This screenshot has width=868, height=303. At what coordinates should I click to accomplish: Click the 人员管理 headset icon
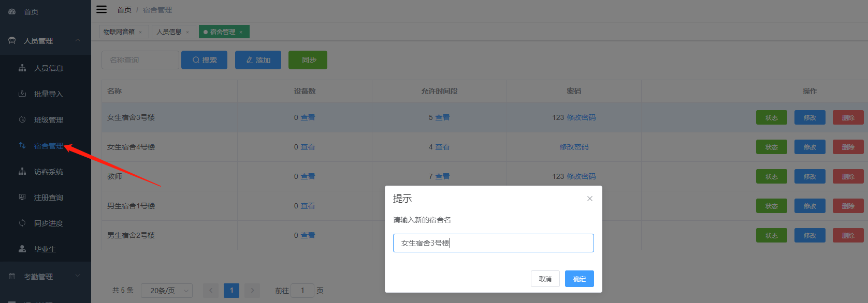point(12,40)
